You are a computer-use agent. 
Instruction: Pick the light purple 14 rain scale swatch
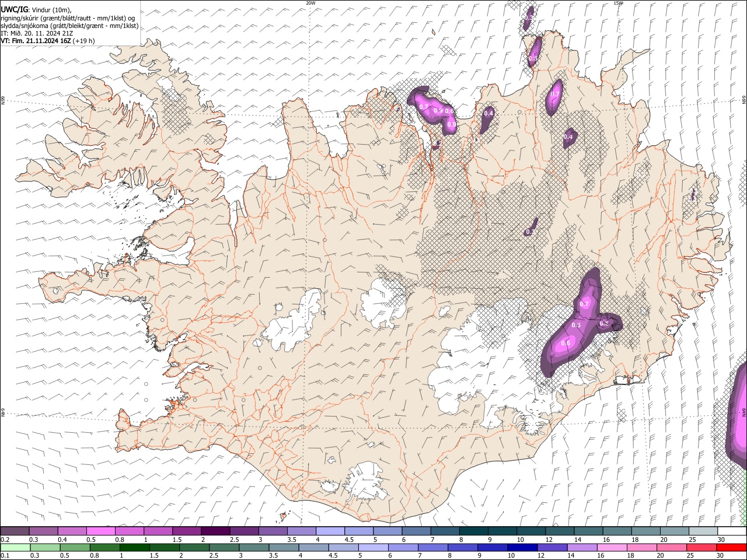coord(582,547)
